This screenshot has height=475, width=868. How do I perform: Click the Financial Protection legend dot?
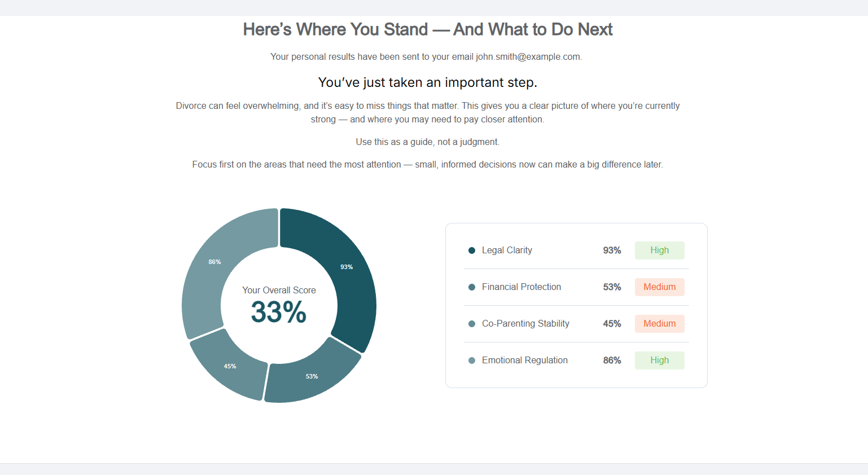(472, 287)
